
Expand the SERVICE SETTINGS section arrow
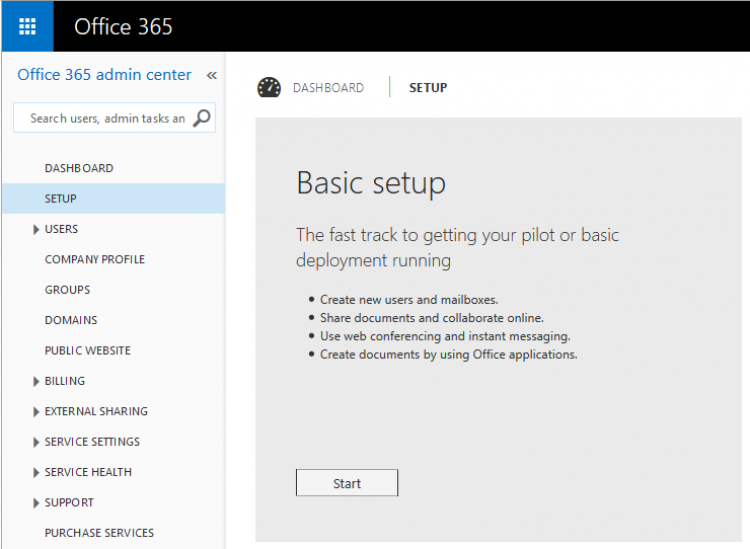click(x=36, y=442)
